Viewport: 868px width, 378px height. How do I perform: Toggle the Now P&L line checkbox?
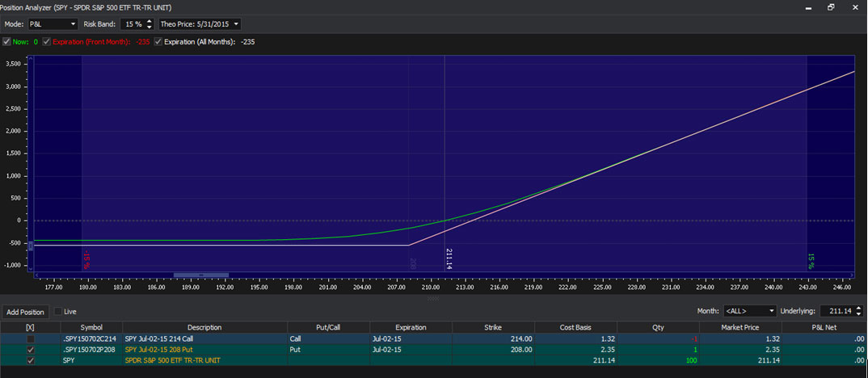click(x=7, y=41)
